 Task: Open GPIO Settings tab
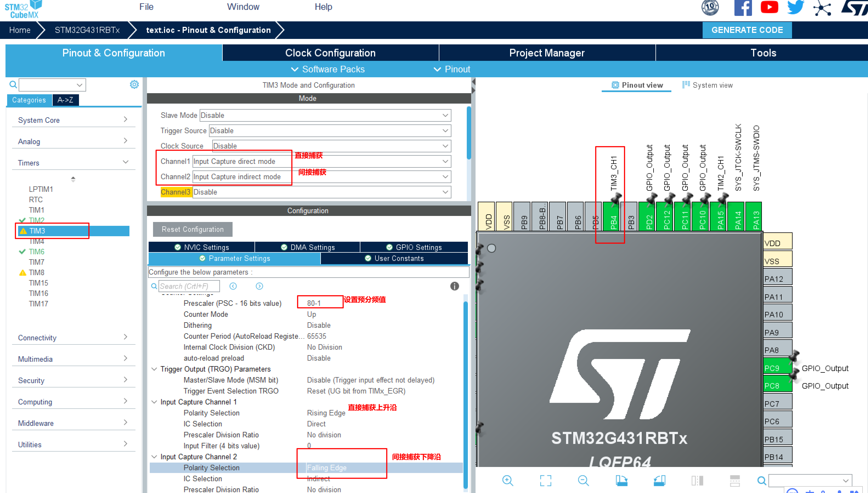pyautogui.click(x=414, y=247)
